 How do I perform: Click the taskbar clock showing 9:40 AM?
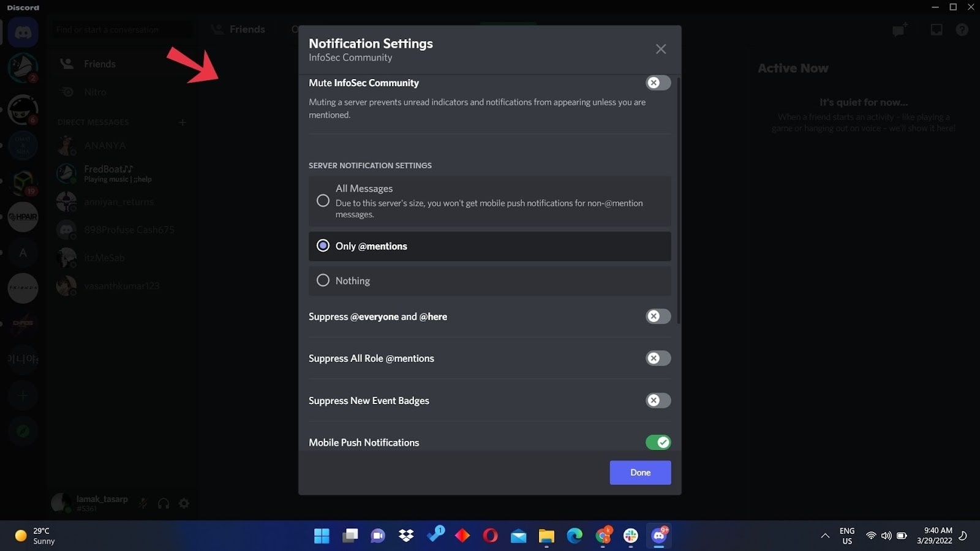935,536
